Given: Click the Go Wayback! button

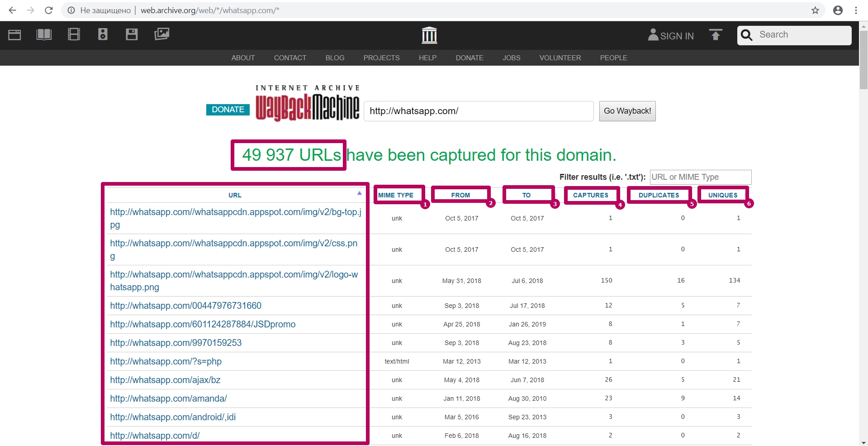Looking at the screenshot, I should tap(627, 111).
